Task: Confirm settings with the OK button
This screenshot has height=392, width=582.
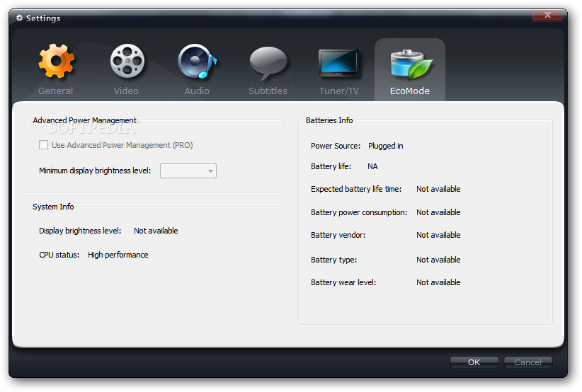Action: [474, 362]
